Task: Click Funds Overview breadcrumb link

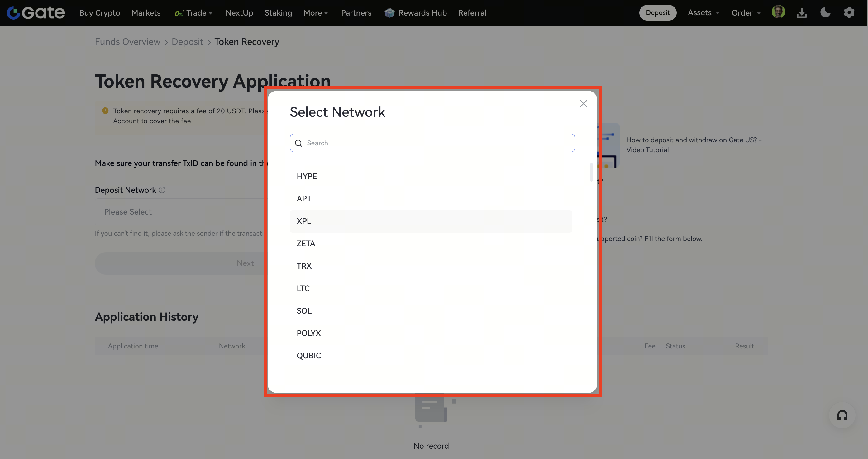Action: (127, 42)
